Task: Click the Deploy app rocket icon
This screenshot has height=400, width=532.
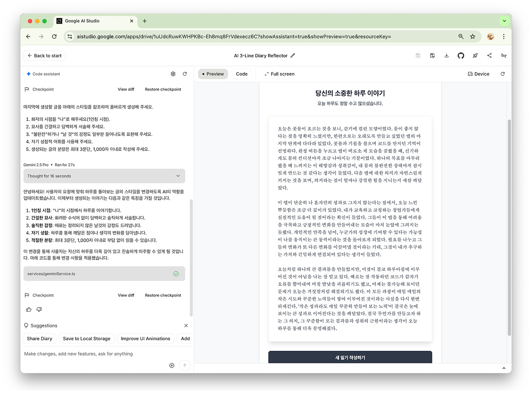Action: [475, 55]
